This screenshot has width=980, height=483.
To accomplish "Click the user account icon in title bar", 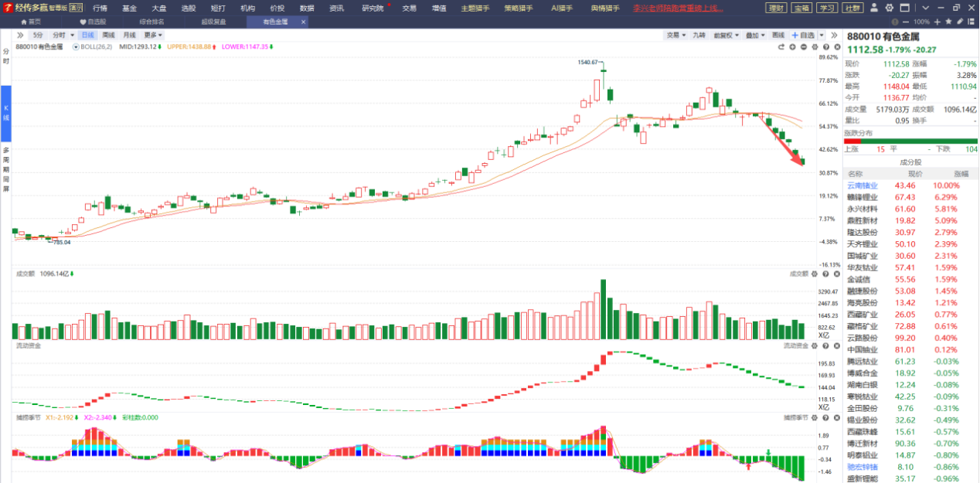I will click(873, 8).
